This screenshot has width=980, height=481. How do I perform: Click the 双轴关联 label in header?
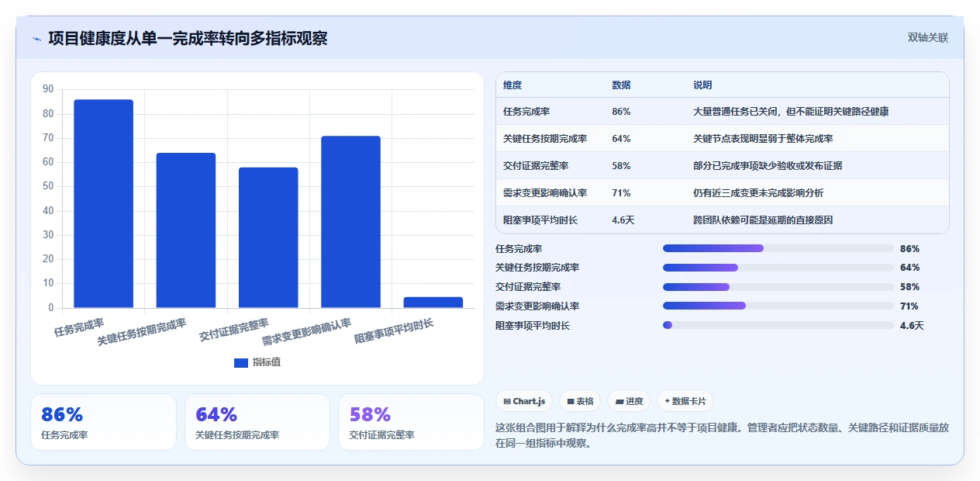tap(928, 37)
